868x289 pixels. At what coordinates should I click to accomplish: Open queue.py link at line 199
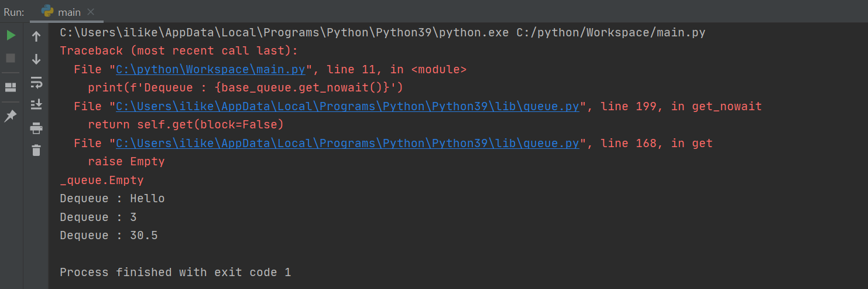347,106
